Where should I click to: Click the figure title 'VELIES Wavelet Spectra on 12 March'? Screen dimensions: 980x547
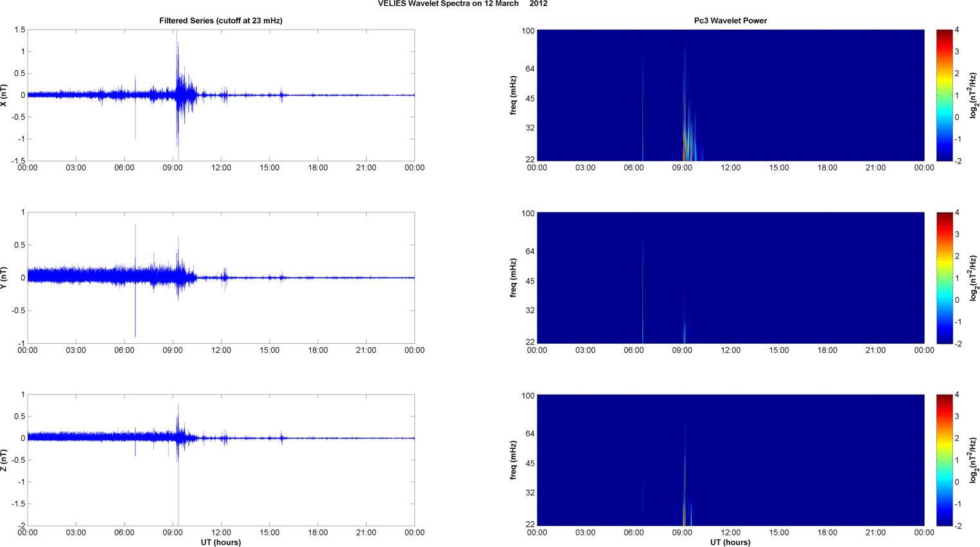pyautogui.click(x=448, y=4)
